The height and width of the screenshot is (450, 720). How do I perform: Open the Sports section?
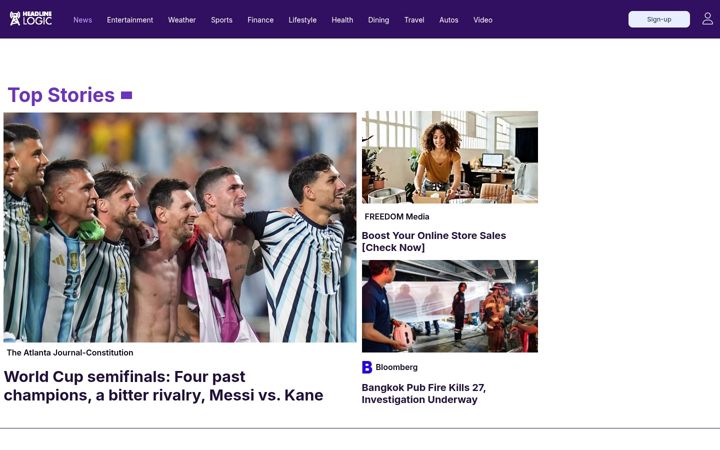tap(221, 20)
